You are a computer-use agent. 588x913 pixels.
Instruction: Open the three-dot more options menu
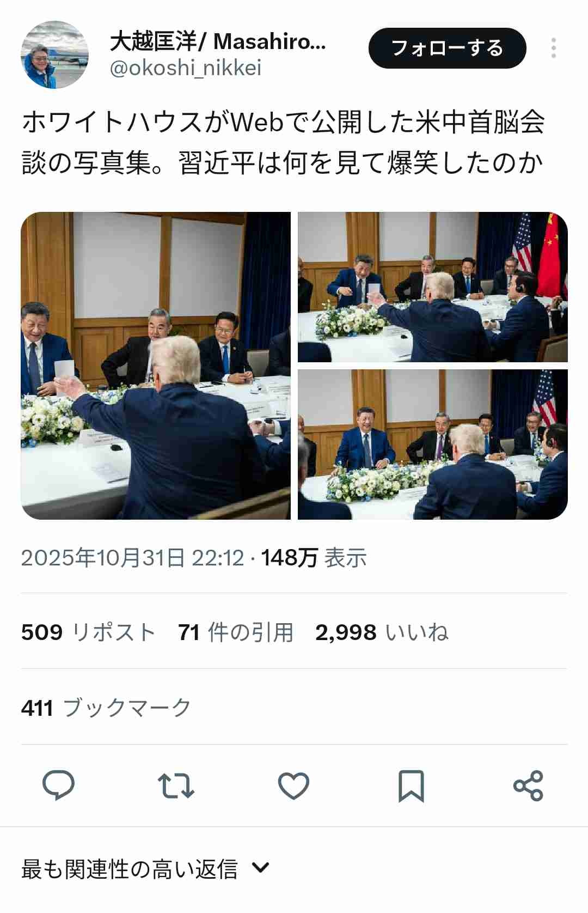click(553, 48)
